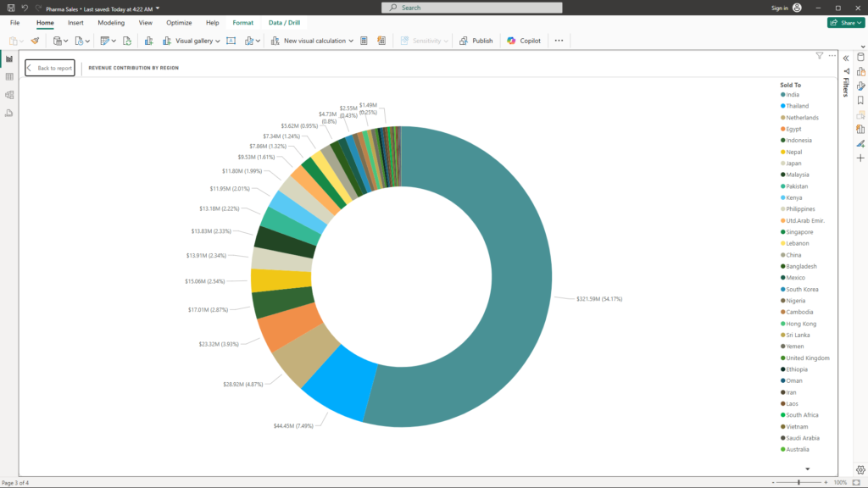Click the Format painter brush icon
The height and width of the screenshot is (488, 868).
click(35, 41)
